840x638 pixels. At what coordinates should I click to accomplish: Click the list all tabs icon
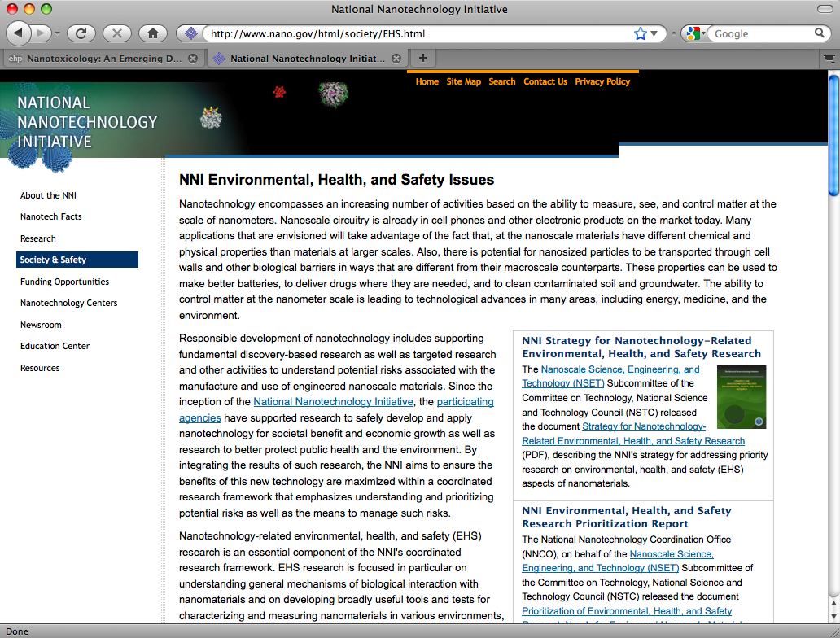[829, 59]
